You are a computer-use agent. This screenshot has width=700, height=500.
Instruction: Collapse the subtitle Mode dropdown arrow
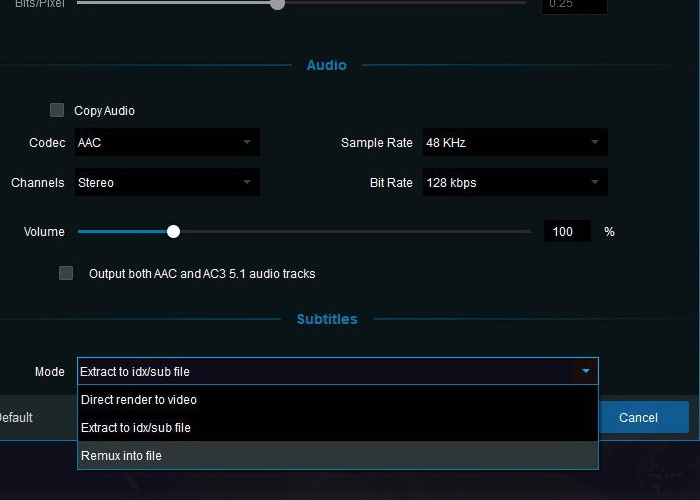(586, 371)
